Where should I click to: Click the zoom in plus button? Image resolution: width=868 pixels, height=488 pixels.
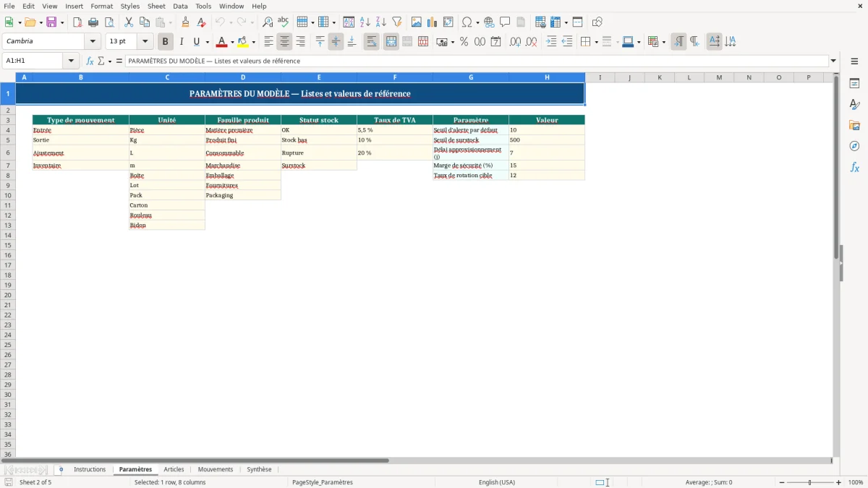839,482
